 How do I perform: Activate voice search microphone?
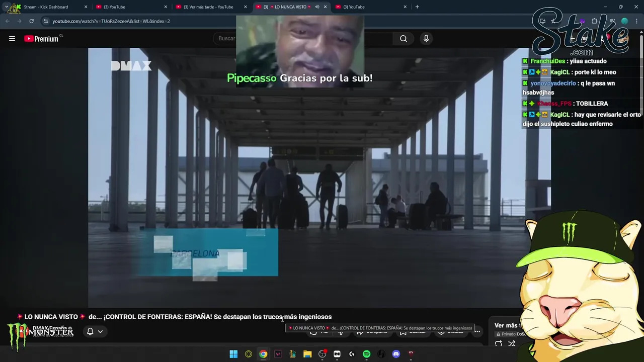426,39
